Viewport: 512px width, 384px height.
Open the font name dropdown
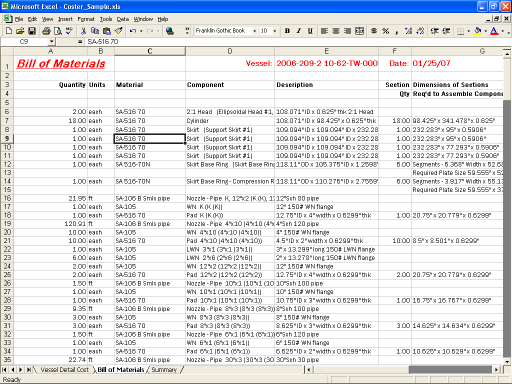pyautogui.click(x=255, y=31)
